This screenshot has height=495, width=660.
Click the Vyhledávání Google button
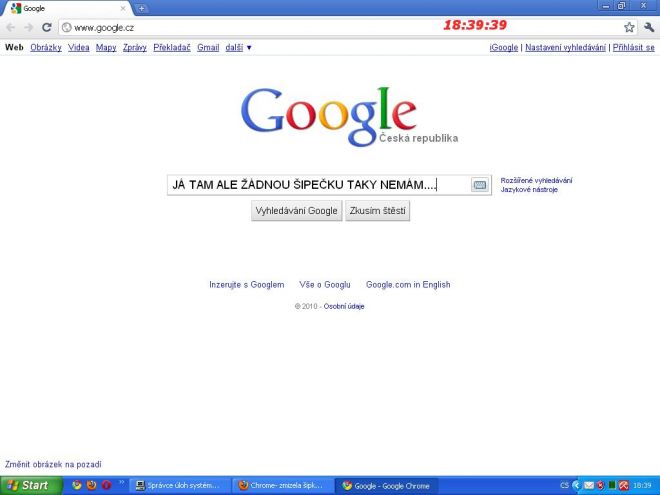click(x=297, y=210)
